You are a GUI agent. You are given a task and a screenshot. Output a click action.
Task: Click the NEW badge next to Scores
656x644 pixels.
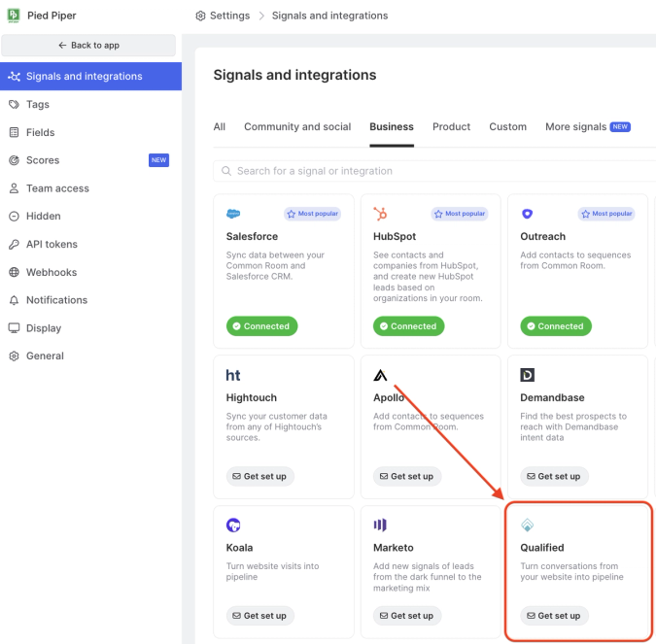click(159, 160)
